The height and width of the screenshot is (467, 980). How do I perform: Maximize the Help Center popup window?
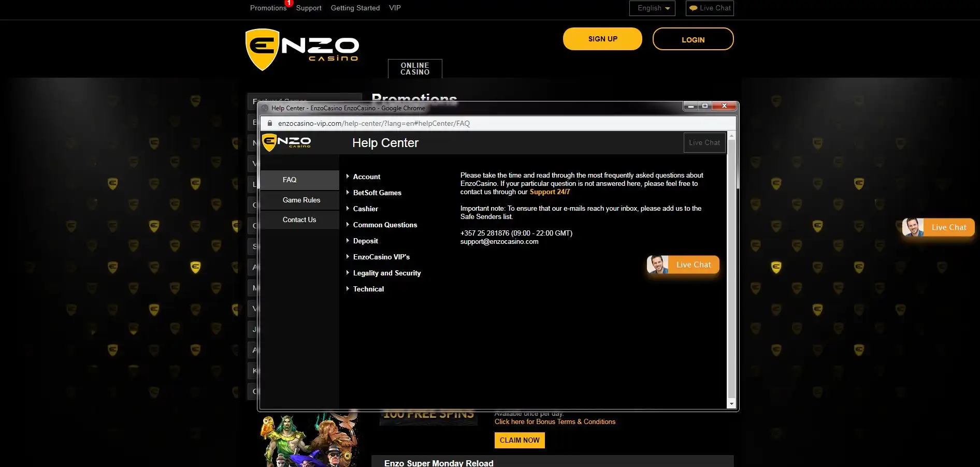point(704,106)
